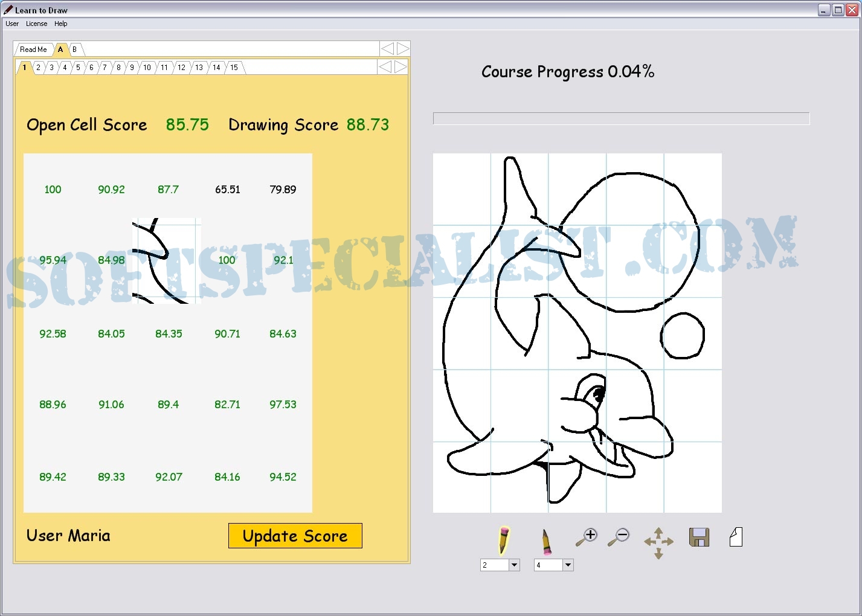This screenshot has height=616, width=862.
Task: Click the Update Score button
Action: tap(295, 536)
